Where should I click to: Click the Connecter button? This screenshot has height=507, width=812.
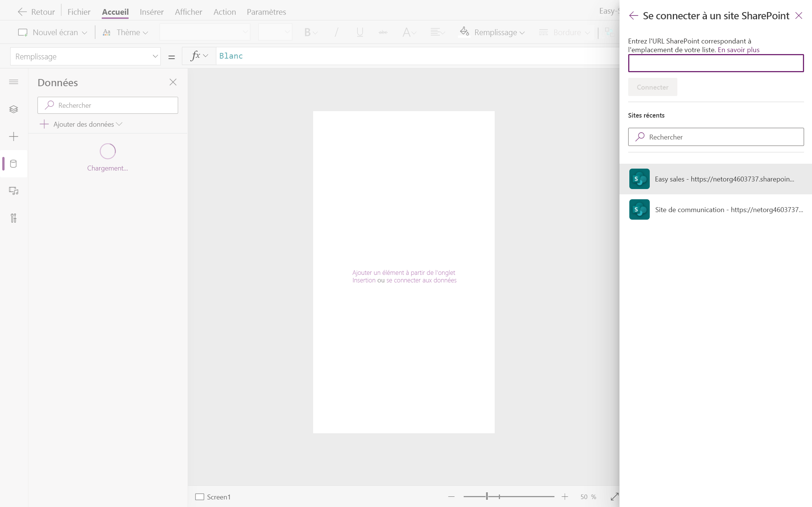[x=652, y=87]
